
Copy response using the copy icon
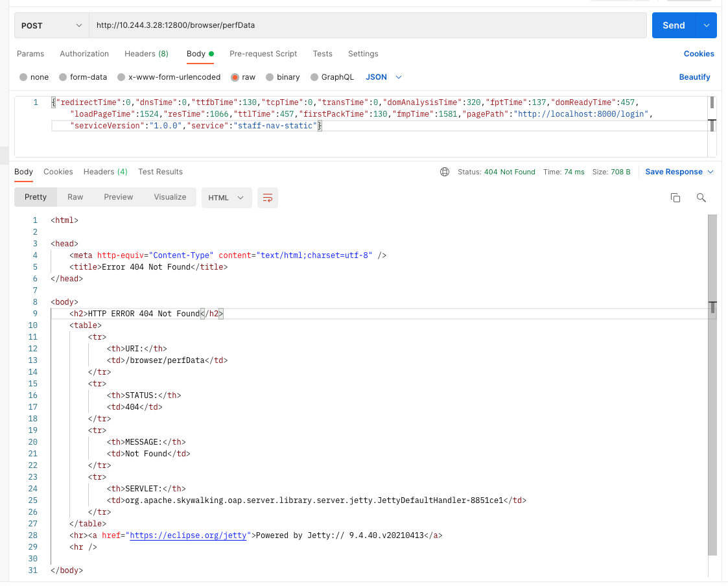(x=675, y=198)
